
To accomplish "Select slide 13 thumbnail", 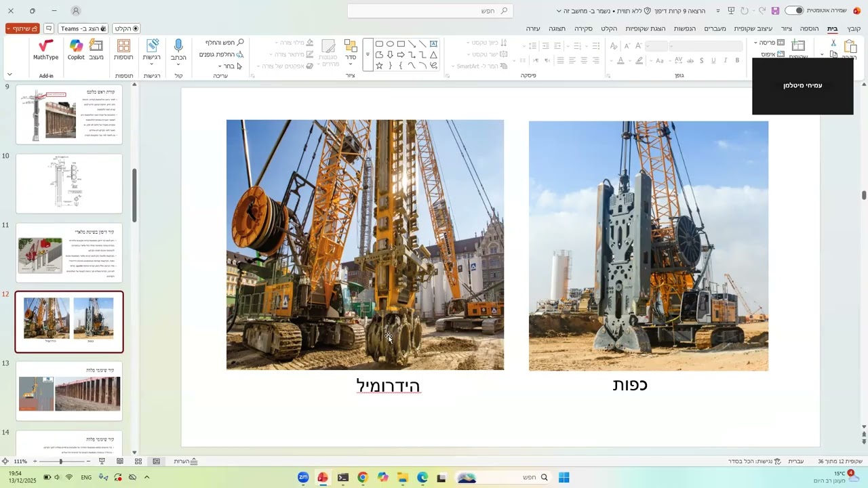I will pos(69,391).
